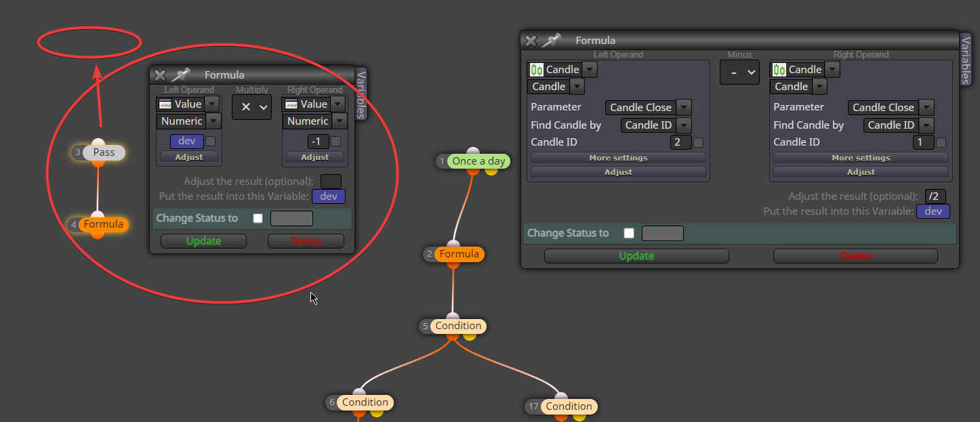The image size is (980, 422).
Task: Click the /2 adjust result field
Action: coord(935,196)
